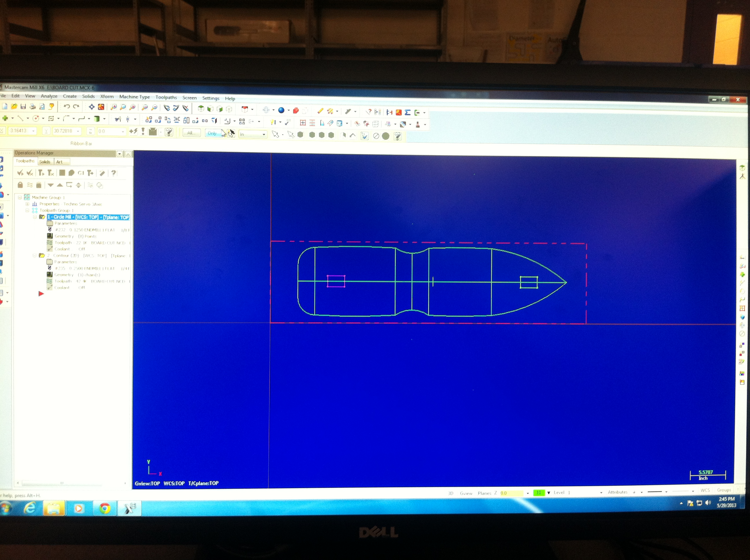The height and width of the screenshot is (560, 750).
Task: Switch to the Solids tab
Action: pyautogui.click(x=45, y=162)
